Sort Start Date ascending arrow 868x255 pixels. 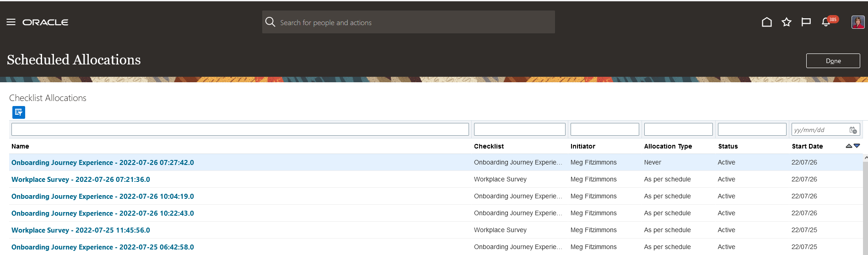click(849, 146)
